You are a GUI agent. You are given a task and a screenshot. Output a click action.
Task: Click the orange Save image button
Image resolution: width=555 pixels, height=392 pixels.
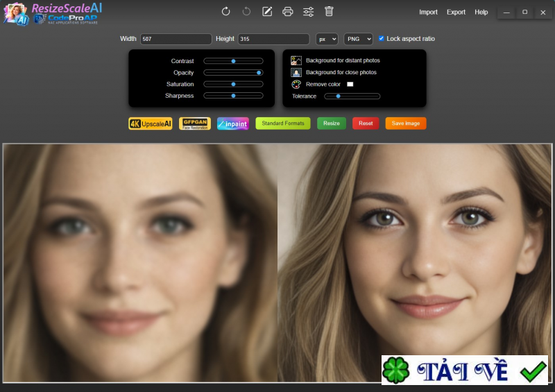point(406,123)
